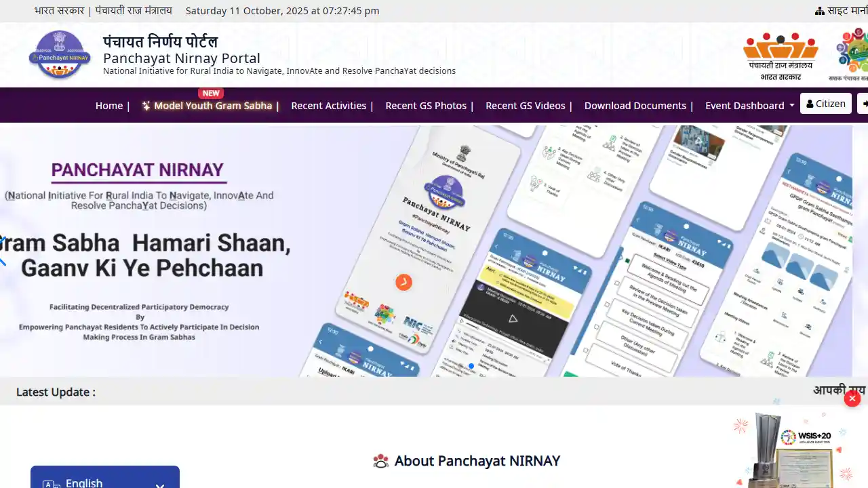
Task: Open Recent Activities in the navigation bar
Action: [328, 106]
